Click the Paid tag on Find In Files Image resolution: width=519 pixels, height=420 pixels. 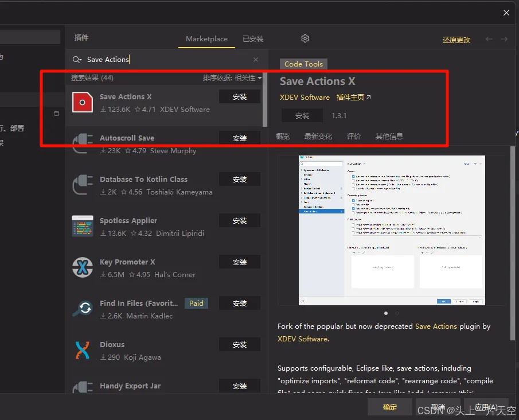pyautogui.click(x=196, y=303)
